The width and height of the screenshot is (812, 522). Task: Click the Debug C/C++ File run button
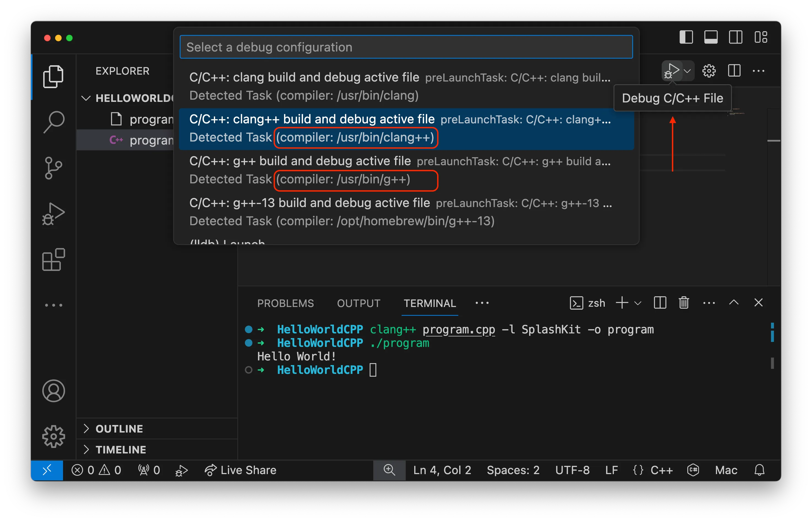coord(672,71)
